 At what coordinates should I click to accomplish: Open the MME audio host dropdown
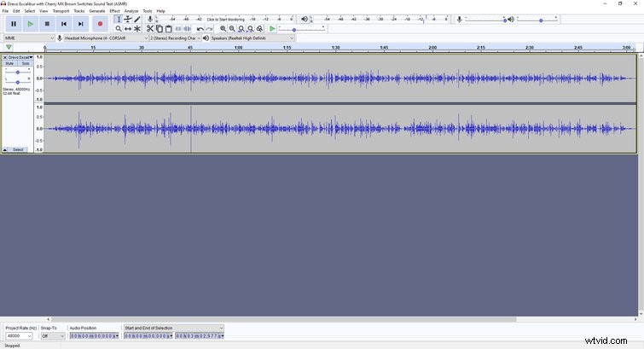pos(29,38)
